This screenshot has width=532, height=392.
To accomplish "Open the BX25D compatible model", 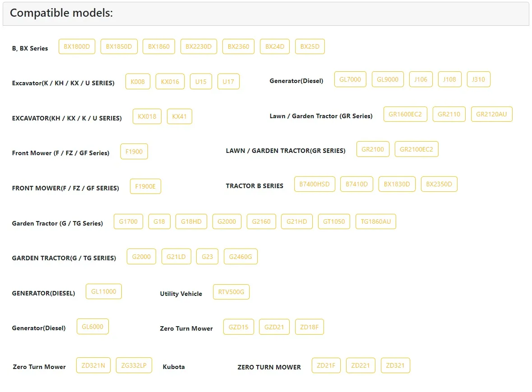I will coord(310,46).
